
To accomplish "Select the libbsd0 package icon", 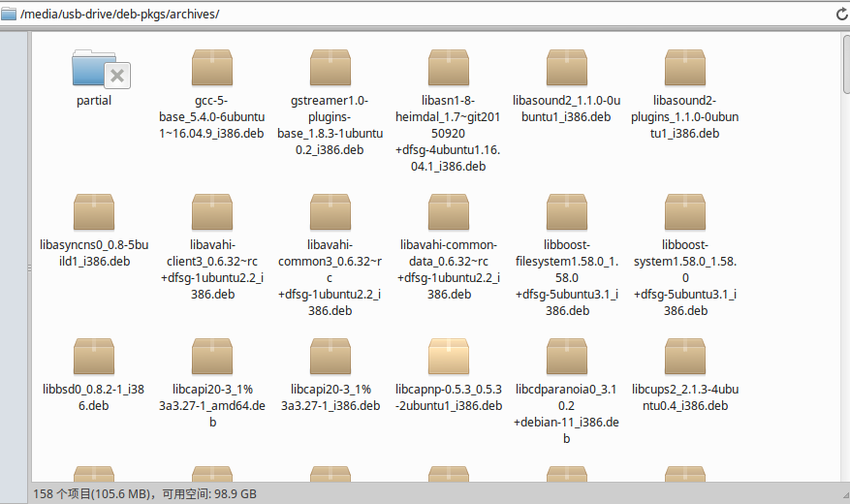I will (94, 357).
